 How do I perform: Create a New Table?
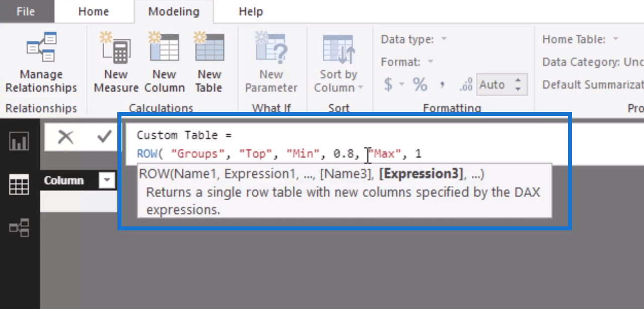click(209, 63)
